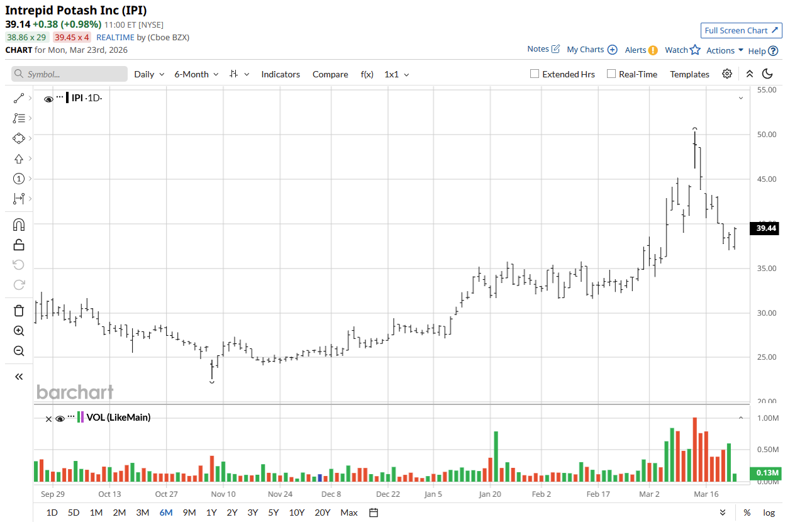790x532 pixels.
Task: Open the Fibonacci lines tool
Action: click(19, 118)
